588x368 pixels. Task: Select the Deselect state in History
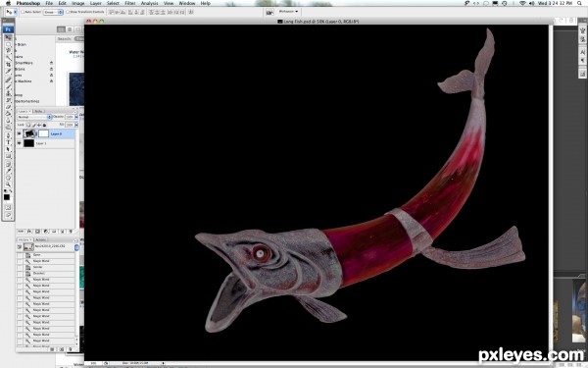point(46,273)
